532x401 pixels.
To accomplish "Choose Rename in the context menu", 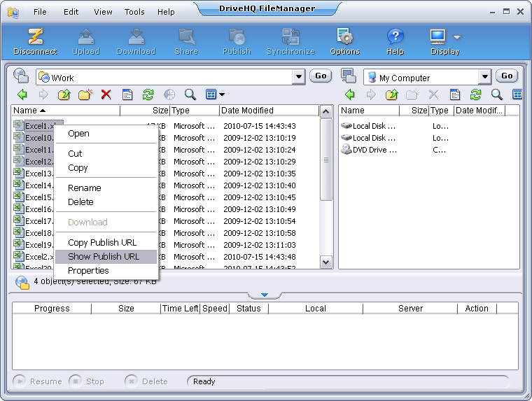I will click(85, 188).
